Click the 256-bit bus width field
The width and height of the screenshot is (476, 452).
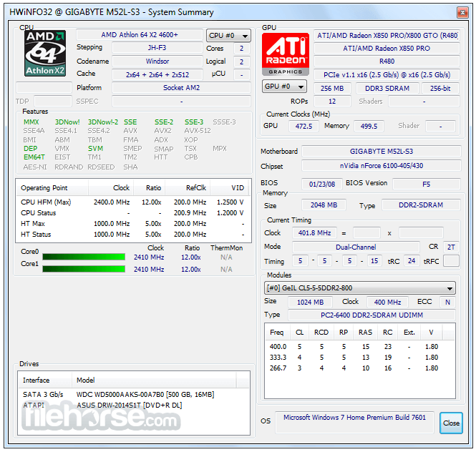(440, 88)
